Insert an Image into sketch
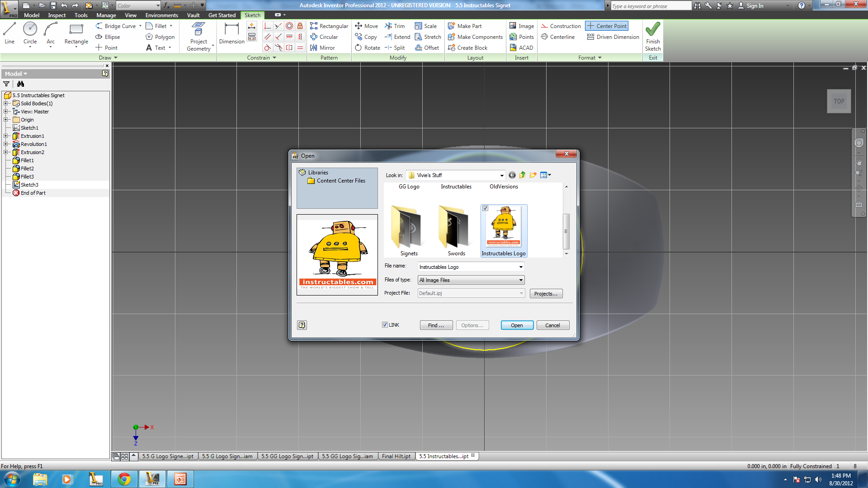The width and height of the screenshot is (868, 488). click(x=521, y=26)
